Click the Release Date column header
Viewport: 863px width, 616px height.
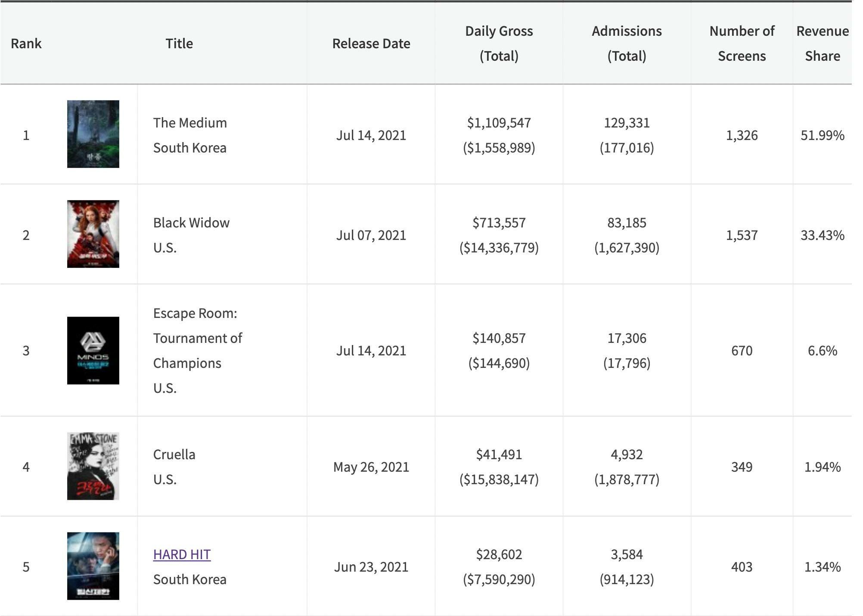click(371, 44)
